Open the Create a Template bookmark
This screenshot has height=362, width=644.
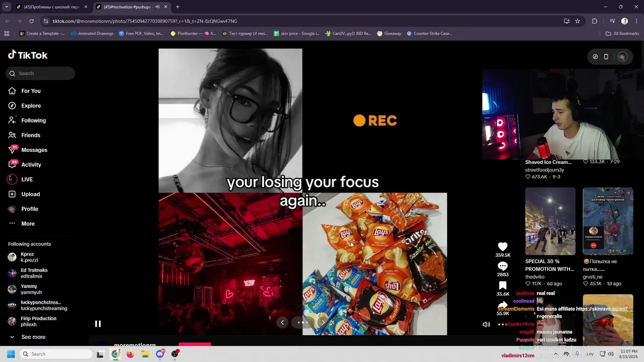(x=42, y=34)
